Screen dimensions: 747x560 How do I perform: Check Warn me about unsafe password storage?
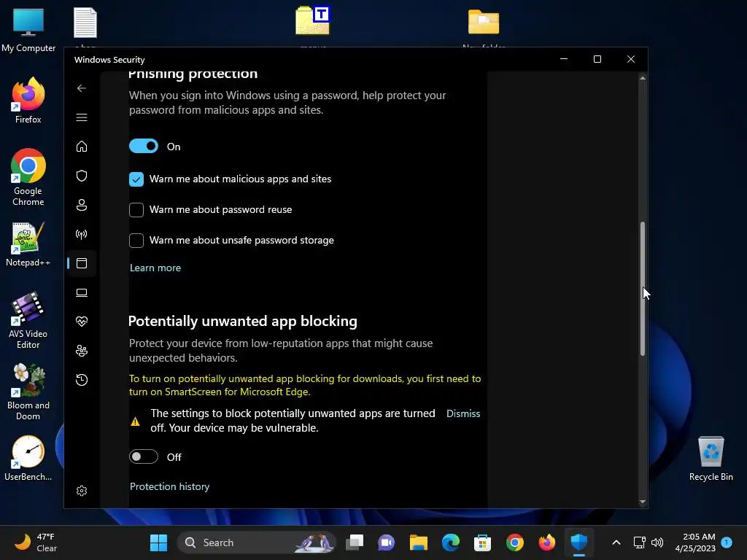tap(136, 241)
